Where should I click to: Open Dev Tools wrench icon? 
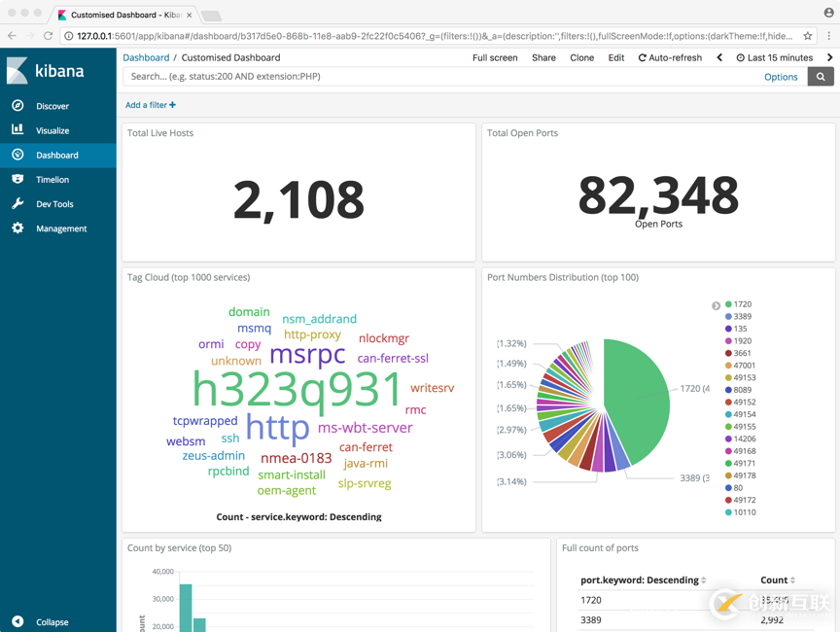click(x=17, y=203)
